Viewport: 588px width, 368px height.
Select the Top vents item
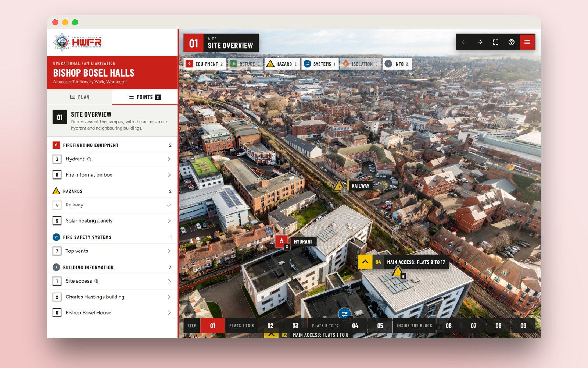pyautogui.click(x=112, y=251)
